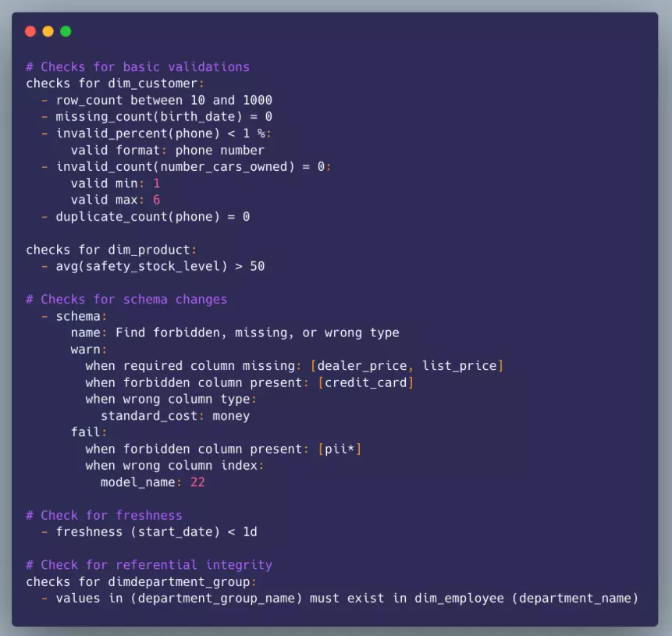Click the [pii*] forbidden column pattern

tap(340, 449)
